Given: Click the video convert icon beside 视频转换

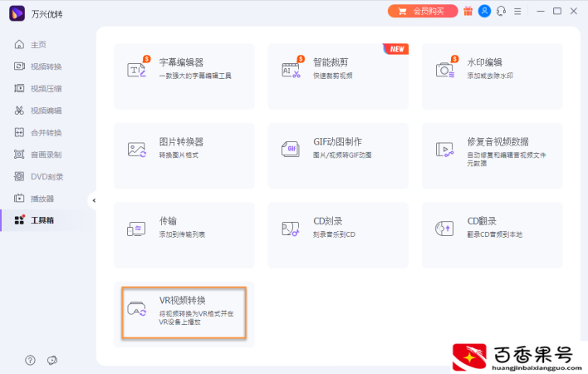Looking at the screenshot, I should tap(19, 66).
